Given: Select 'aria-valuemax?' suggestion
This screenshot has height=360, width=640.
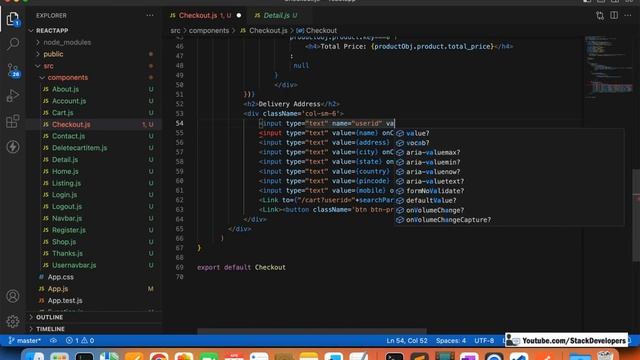Looking at the screenshot, I should [509, 152].
